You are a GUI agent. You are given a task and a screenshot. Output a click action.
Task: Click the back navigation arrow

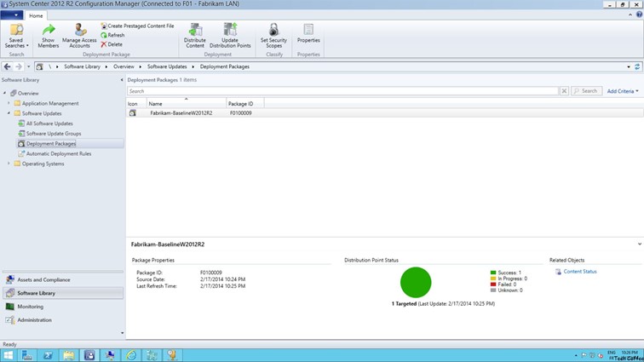pyautogui.click(x=7, y=66)
